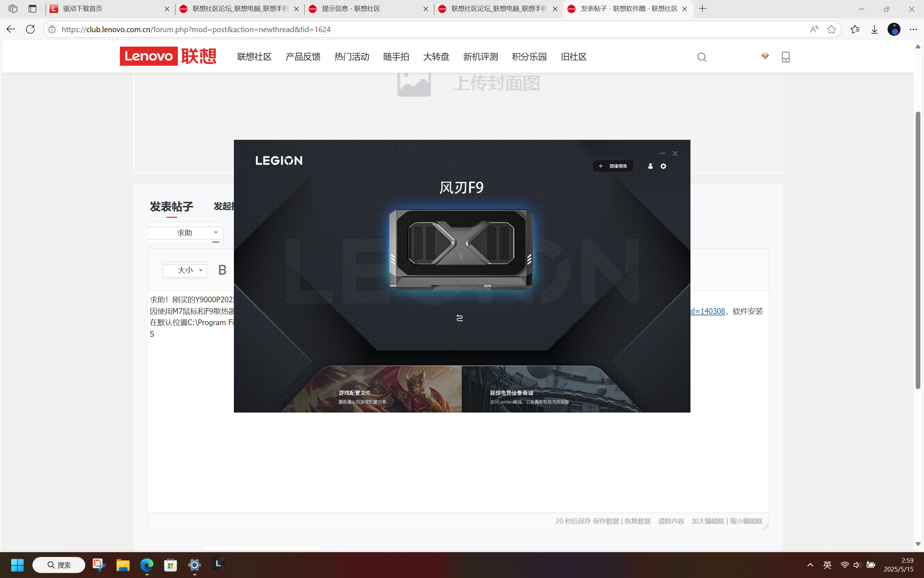View site information lock icon
924x578 pixels.
coord(52,29)
